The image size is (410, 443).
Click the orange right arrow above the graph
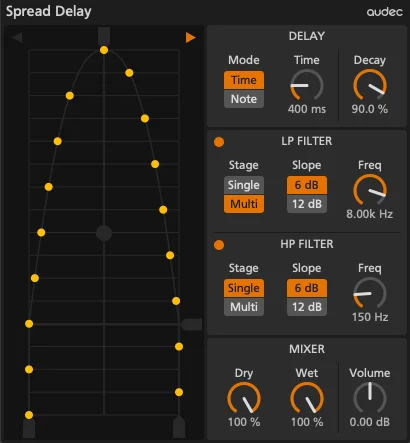190,37
